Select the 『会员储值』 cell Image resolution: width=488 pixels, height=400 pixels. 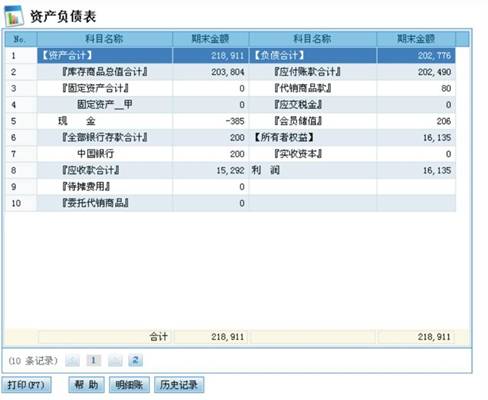pyautogui.click(x=312, y=121)
